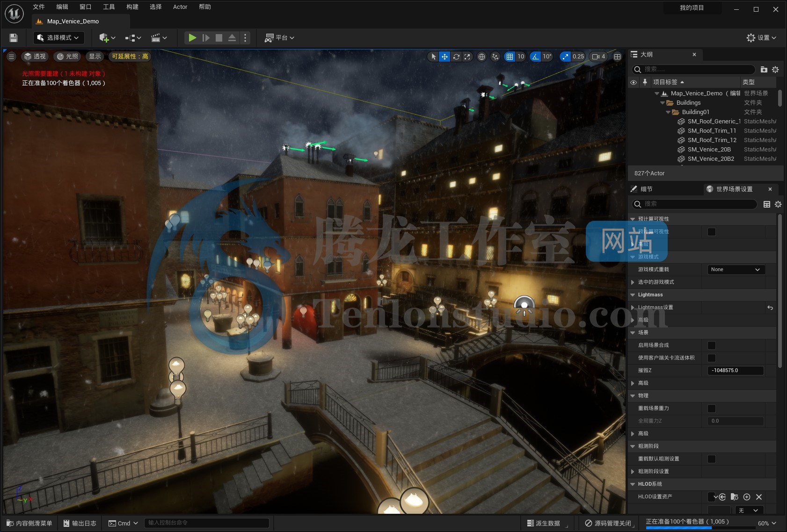Open the cinematics clapperboard dropdown
Image resolution: width=787 pixels, height=532 pixels.
pos(159,38)
